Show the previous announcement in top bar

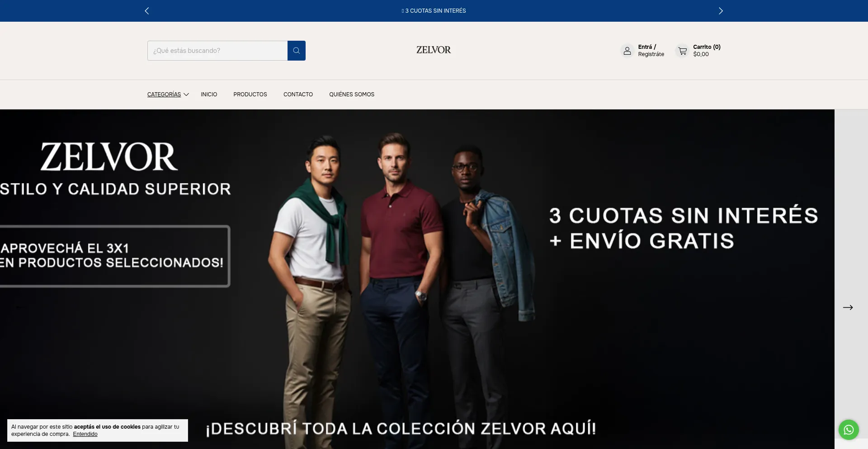[x=147, y=11]
